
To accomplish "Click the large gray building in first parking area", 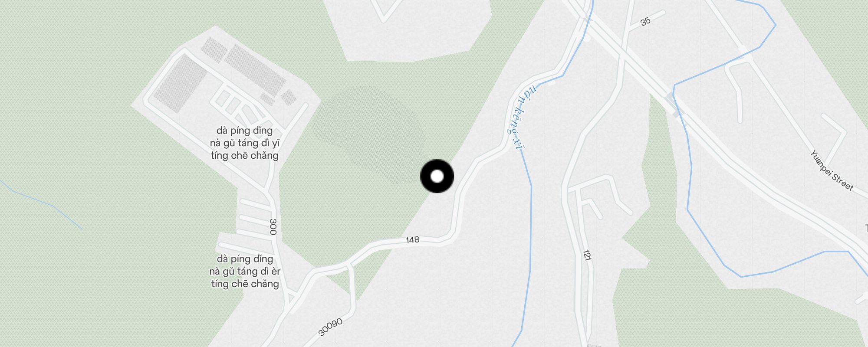I will [181, 85].
